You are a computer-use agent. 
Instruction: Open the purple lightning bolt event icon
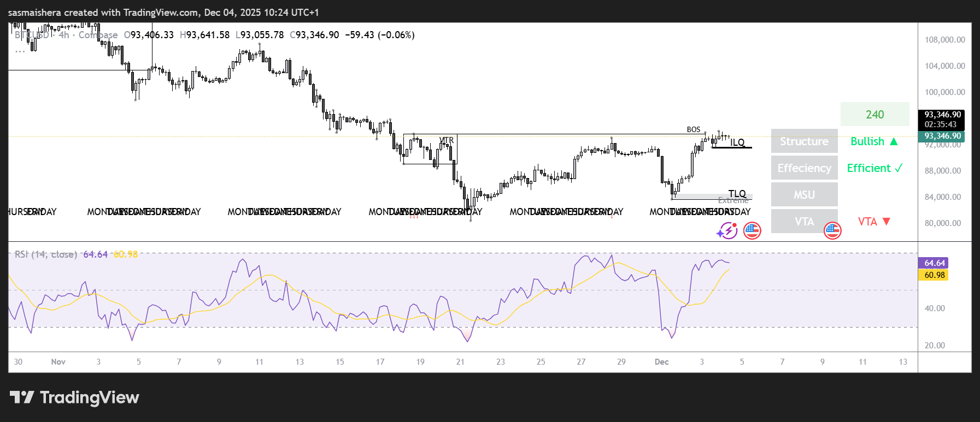coord(727,231)
